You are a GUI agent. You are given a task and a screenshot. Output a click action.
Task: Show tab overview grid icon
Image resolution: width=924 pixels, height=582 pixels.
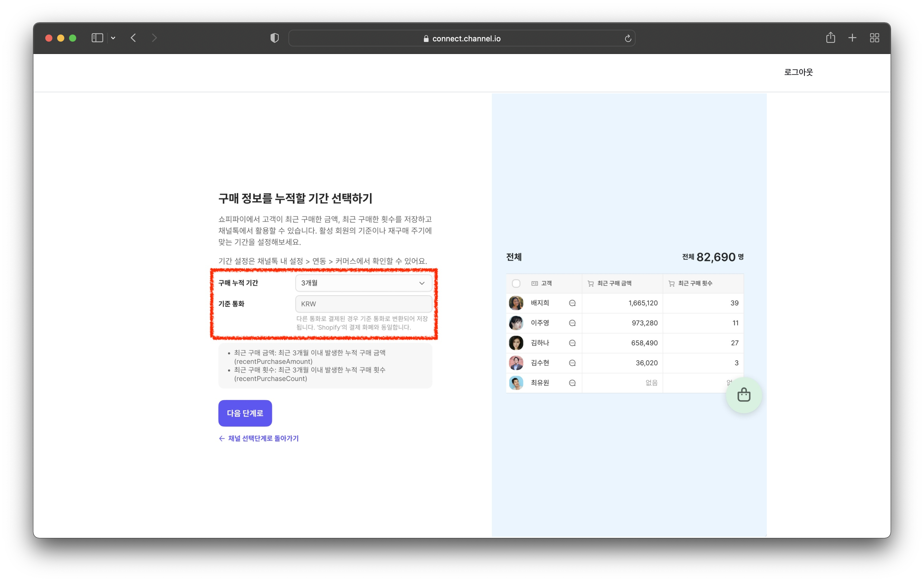coord(874,37)
